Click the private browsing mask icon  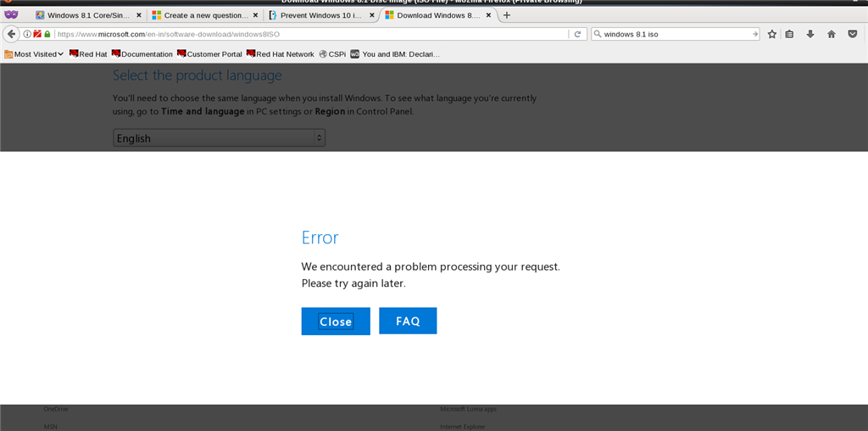coord(11,15)
